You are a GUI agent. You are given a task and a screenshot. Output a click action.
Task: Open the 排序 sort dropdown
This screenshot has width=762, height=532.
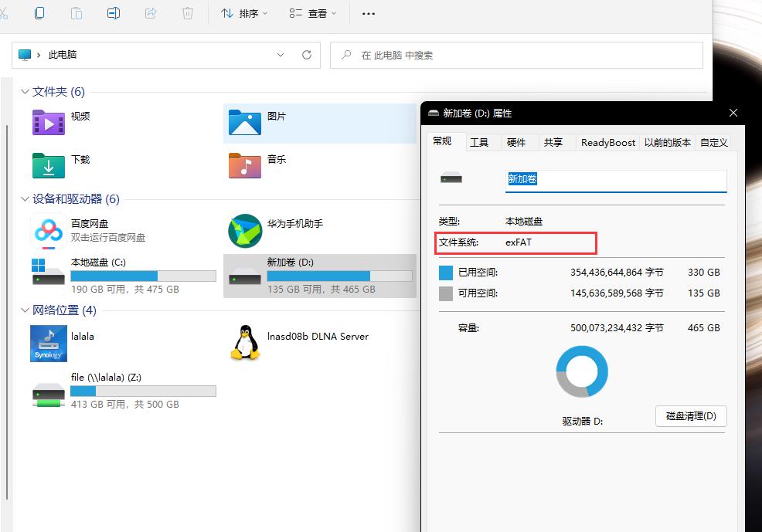click(244, 13)
